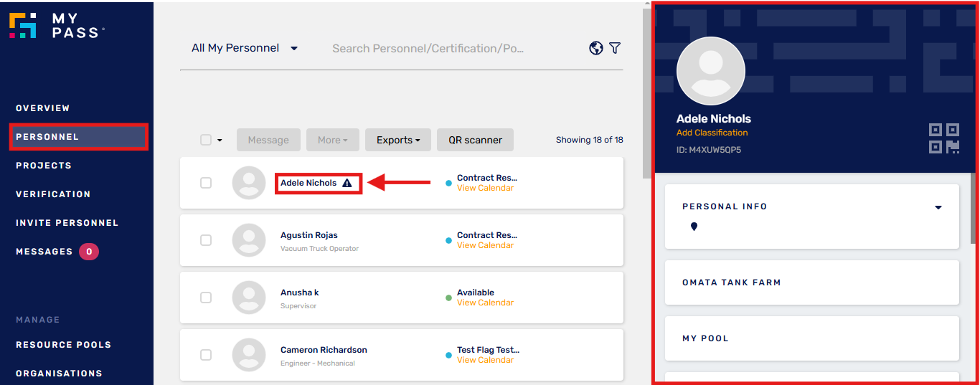Open Organisations in the sidebar
Viewport: 980px width, 385px height.
[x=59, y=374]
